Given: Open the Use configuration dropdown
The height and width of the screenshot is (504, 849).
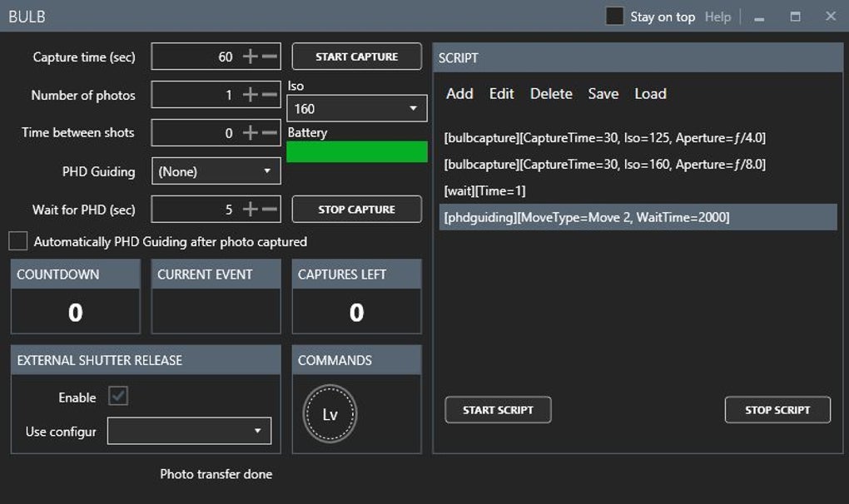Looking at the screenshot, I should click(189, 431).
